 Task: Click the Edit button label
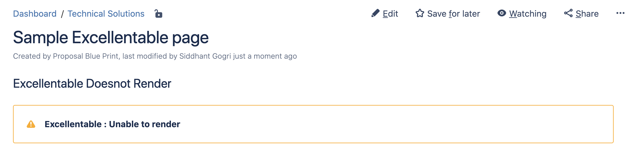[390, 14]
